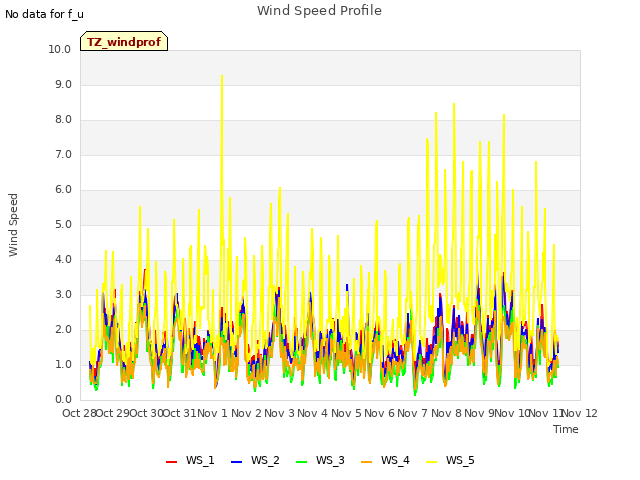Click the Oct 31 x-axis date label

tap(180, 413)
